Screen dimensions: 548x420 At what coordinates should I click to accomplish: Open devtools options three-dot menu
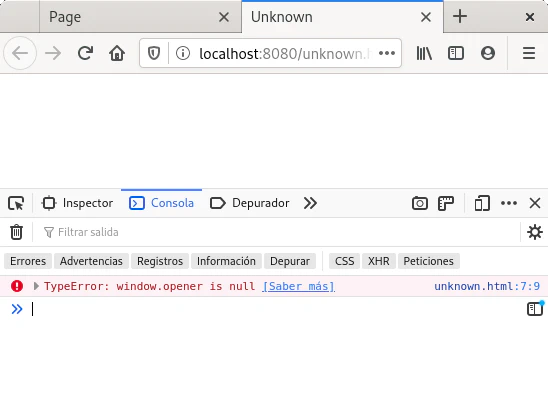coord(509,203)
